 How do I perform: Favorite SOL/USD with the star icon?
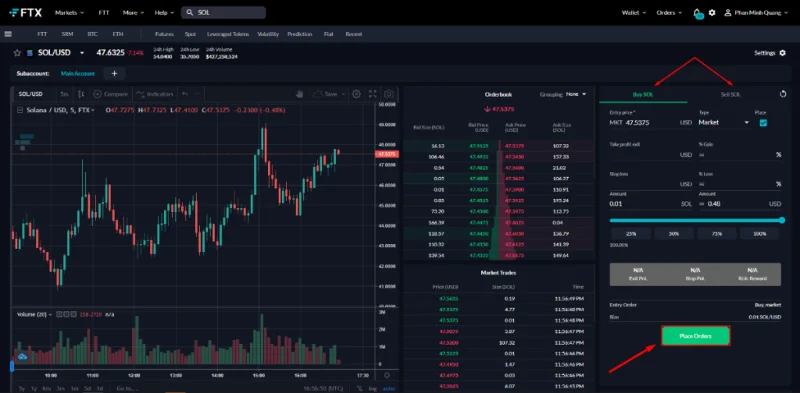pyautogui.click(x=17, y=53)
